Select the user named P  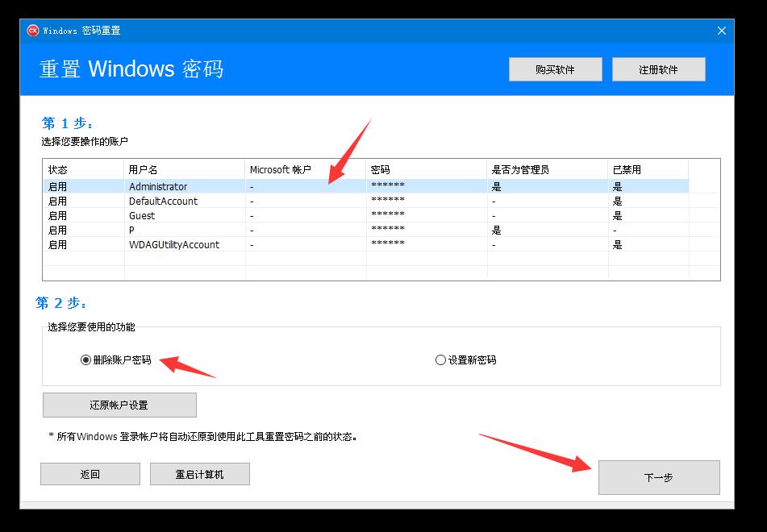pyautogui.click(x=366, y=230)
